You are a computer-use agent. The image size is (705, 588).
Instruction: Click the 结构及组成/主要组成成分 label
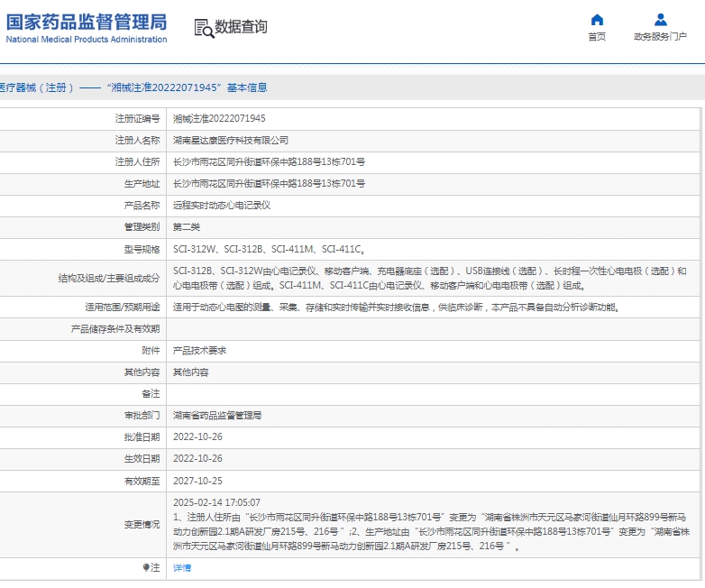coord(109,278)
